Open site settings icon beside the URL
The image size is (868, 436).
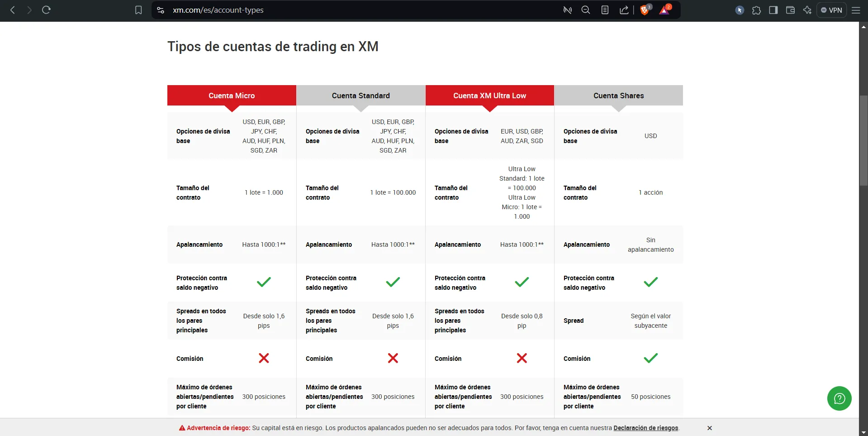click(161, 10)
